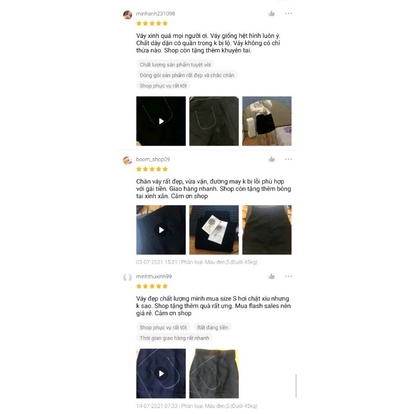This screenshot has width=414, height=414.
Task: Open three-dot menu on boom_shop09 review
Action: tap(288, 159)
